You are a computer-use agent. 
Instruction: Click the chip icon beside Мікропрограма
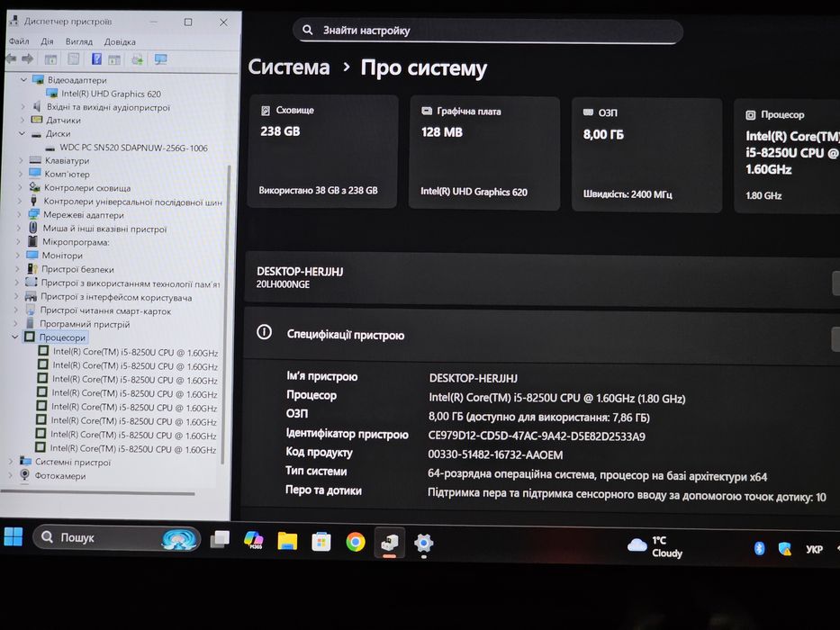tap(32, 241)
